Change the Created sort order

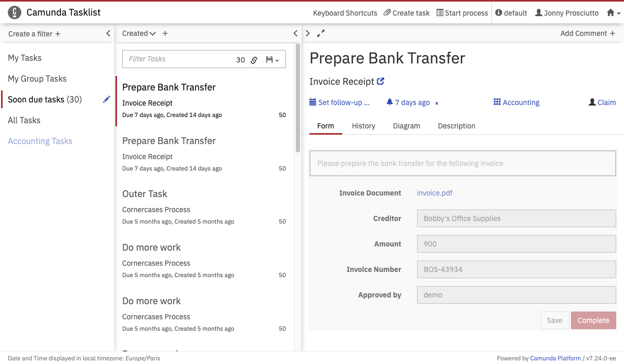click(x=152, y=34)
